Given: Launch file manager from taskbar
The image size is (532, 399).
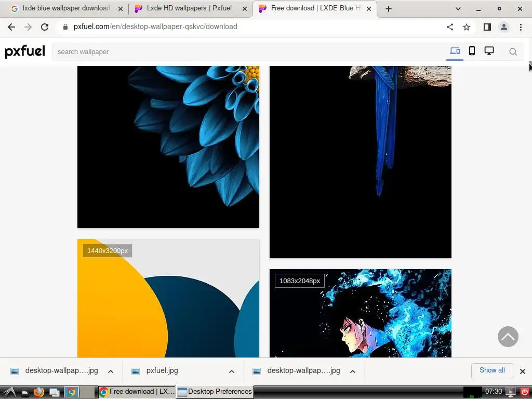Looking at the screenshot, I should (25, 393).
